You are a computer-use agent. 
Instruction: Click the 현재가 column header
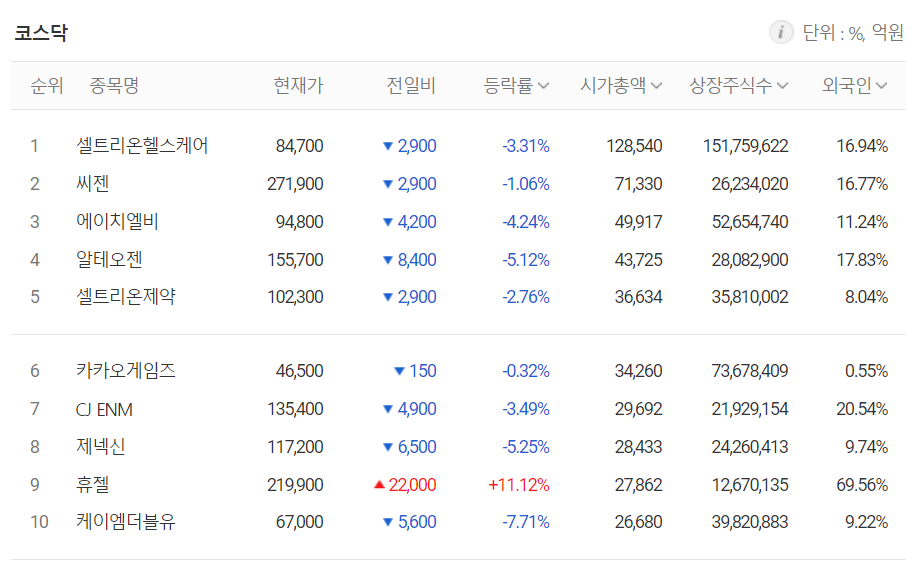click(298, 86)
